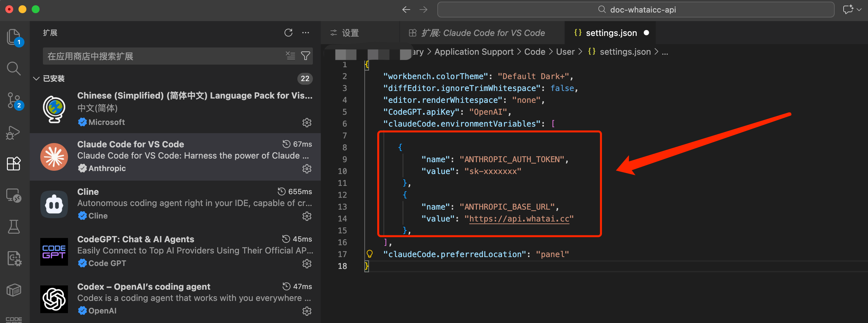This screenshot has width=868, height=323.
Task: Select the Extensions view icon
Action: (x=14, y=163)
